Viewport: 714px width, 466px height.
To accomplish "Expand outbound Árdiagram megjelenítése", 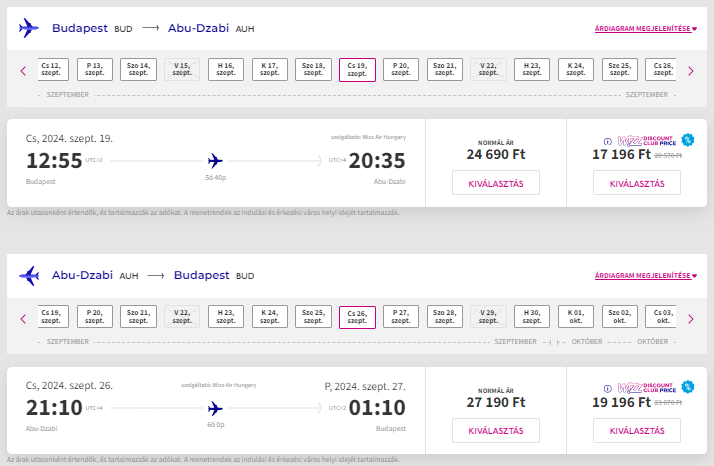I will [645, 29].
